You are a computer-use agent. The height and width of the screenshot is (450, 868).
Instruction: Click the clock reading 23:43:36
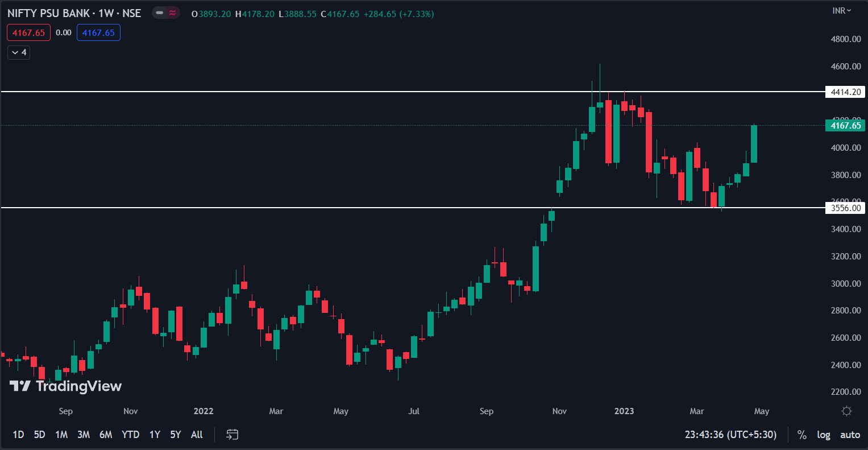pyautogui.click(x=704, y=435)
